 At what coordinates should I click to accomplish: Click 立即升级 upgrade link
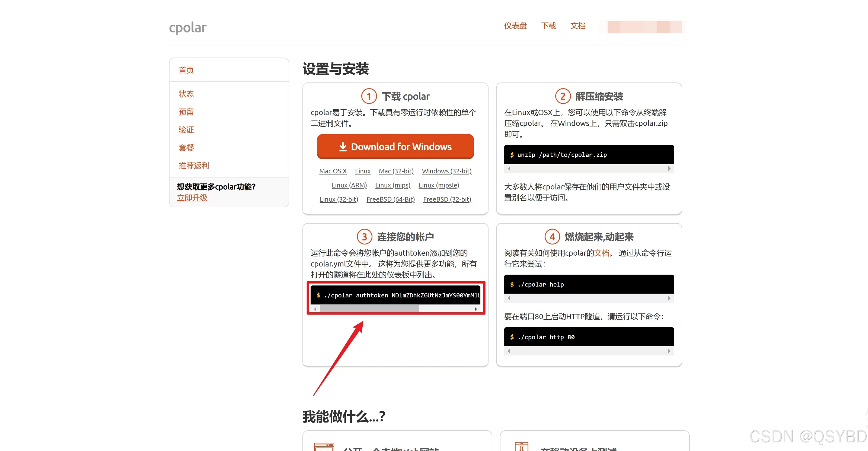[192, 197]
